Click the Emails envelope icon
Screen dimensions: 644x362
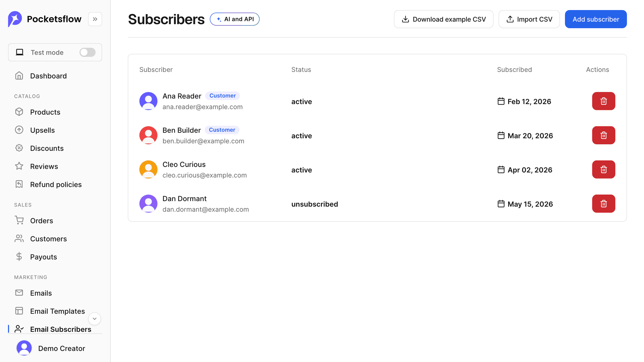[19, 293]
